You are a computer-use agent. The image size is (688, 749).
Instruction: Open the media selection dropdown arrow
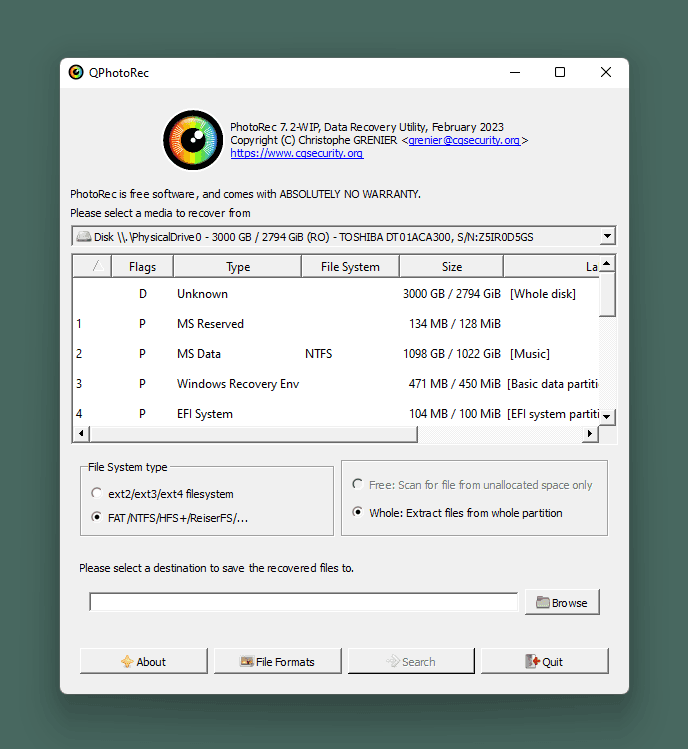pyautogui.click(x=607, y=236)
